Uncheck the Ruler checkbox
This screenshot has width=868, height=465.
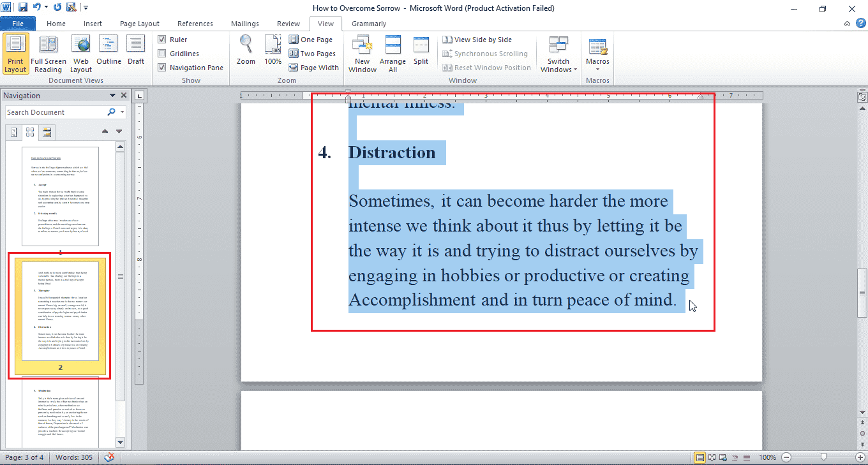(162, 40)
